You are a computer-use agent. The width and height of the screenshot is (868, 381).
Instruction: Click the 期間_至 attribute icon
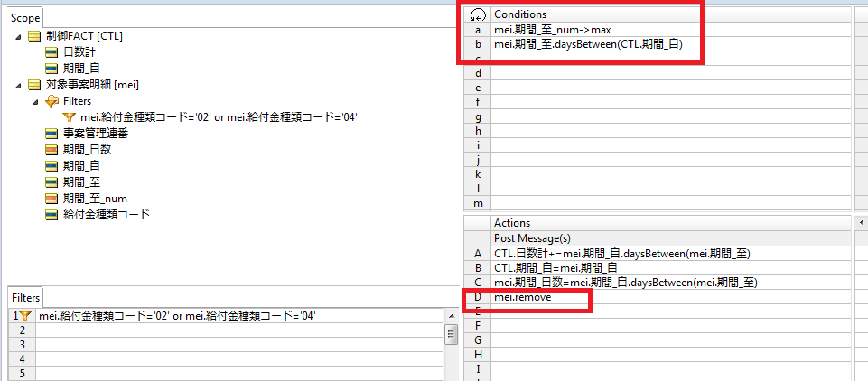pos(52,182)
